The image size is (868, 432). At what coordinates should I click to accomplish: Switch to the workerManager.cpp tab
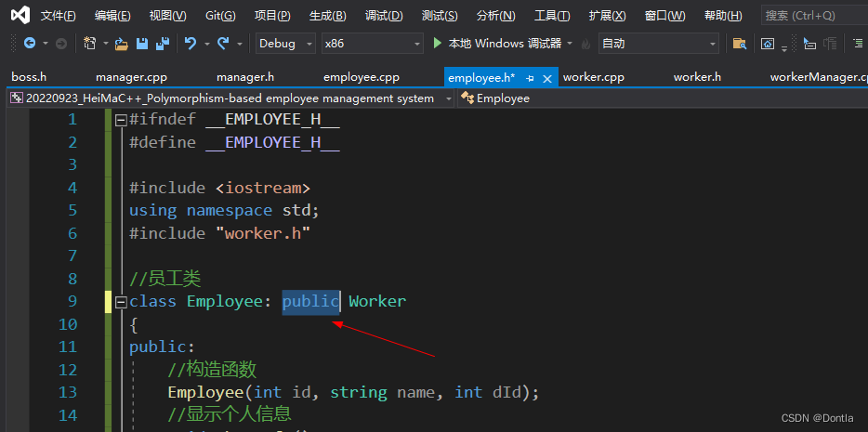tap(819, 77)
